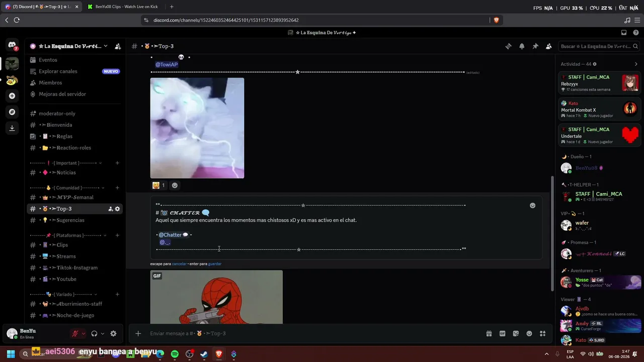
Task: Open microphone input options arrow
Action: [x=84, y=333]
